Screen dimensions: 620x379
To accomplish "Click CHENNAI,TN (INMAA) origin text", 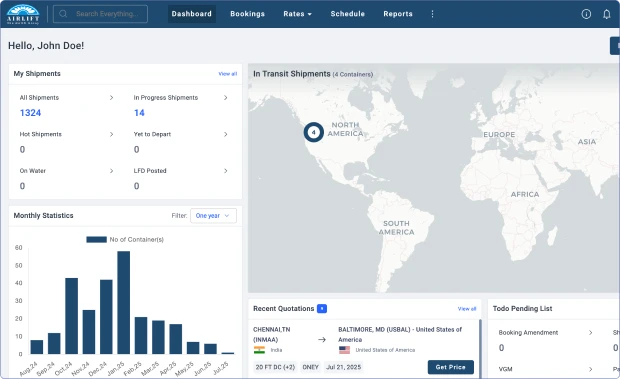I will (272, 334).
